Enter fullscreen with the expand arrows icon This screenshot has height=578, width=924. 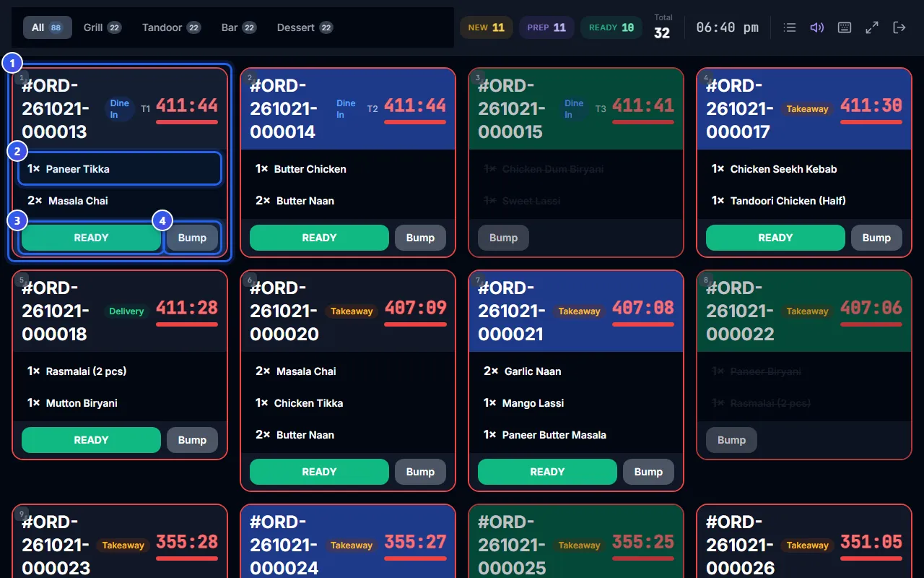coord(872,27)
